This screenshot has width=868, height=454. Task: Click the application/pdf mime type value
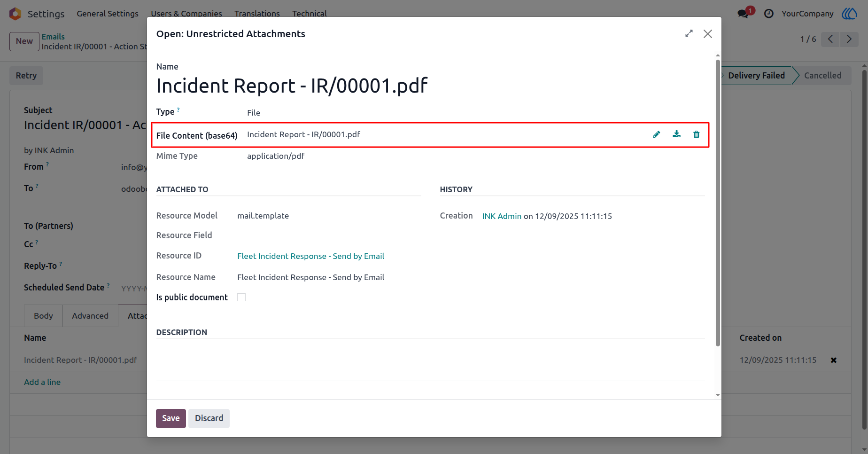276,156
